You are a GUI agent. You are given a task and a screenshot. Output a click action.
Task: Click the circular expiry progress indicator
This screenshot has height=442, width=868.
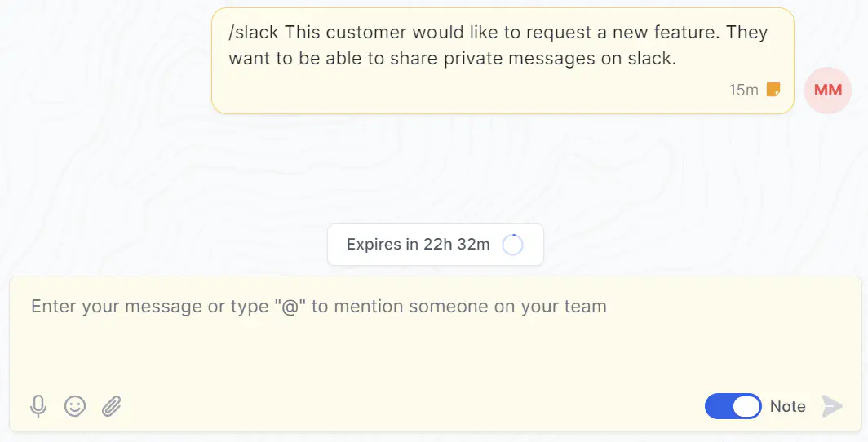(x=512, y=245)
